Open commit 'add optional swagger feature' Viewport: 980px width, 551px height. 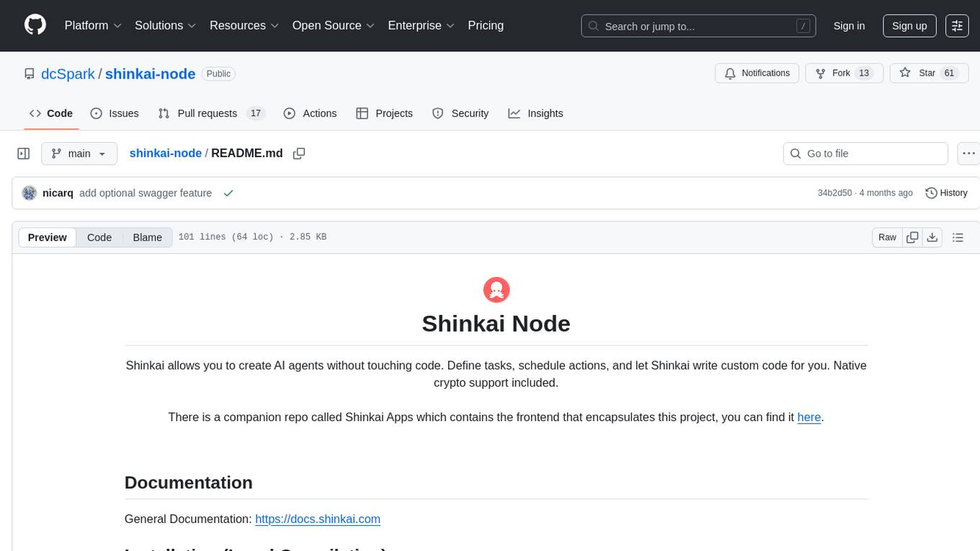(x=146, y=193)
